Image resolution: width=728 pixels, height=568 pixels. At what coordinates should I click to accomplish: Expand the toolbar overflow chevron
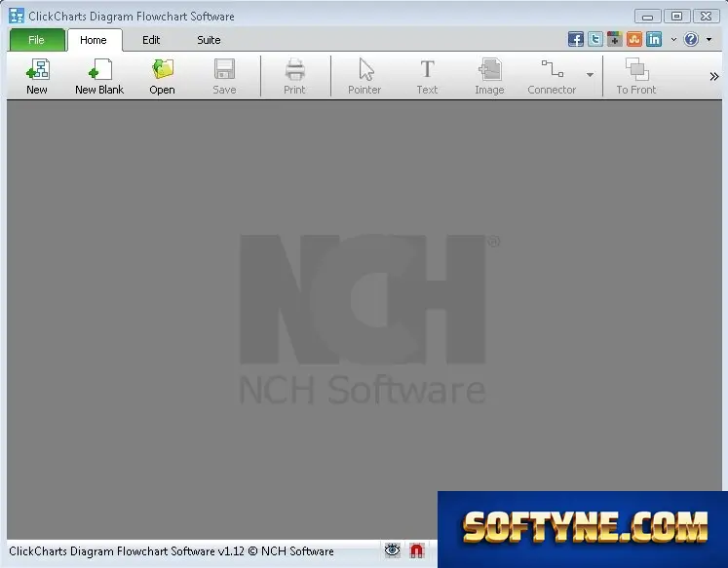pos(714,76)
